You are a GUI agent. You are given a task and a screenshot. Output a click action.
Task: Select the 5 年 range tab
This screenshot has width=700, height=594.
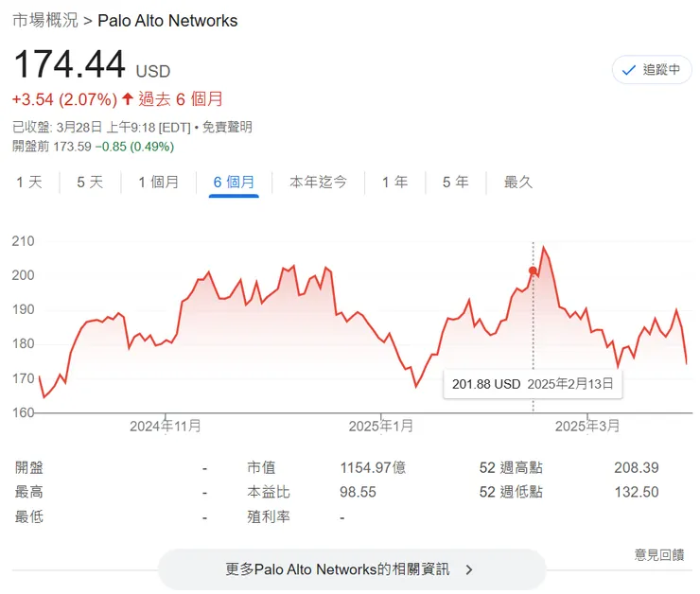[x=456, y=183]
